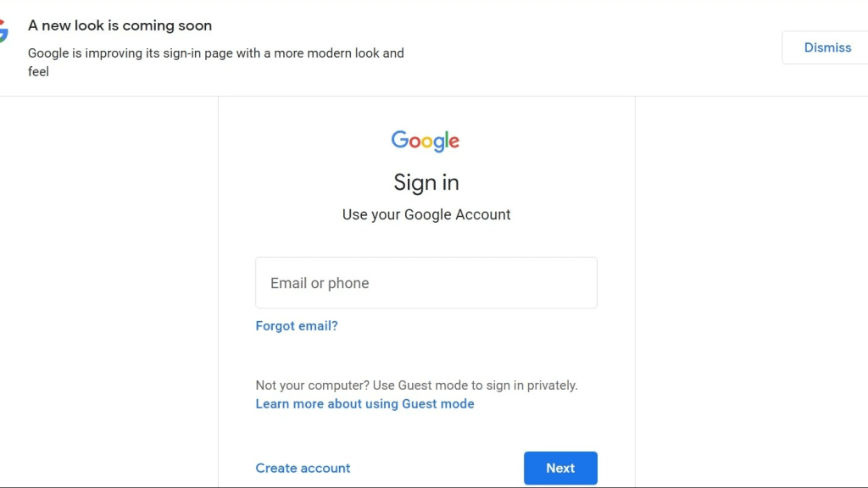The width and height of the screenshot is (868, 488).
Task: Click empty space between Create account and Next
Action: point(437,469)
